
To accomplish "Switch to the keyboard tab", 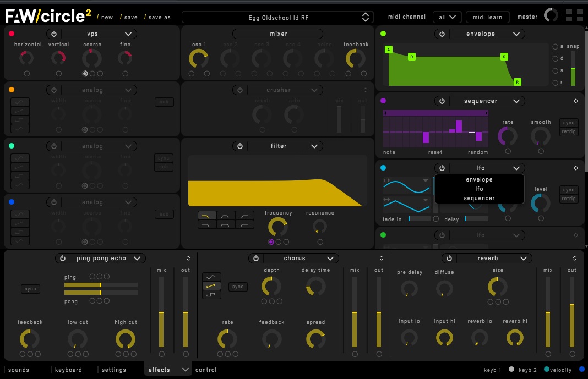I will [68, 370].
